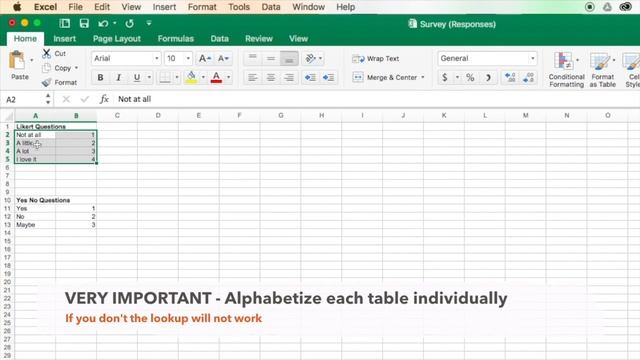Expand underline style arrow
640x360 pixels.
149,78
